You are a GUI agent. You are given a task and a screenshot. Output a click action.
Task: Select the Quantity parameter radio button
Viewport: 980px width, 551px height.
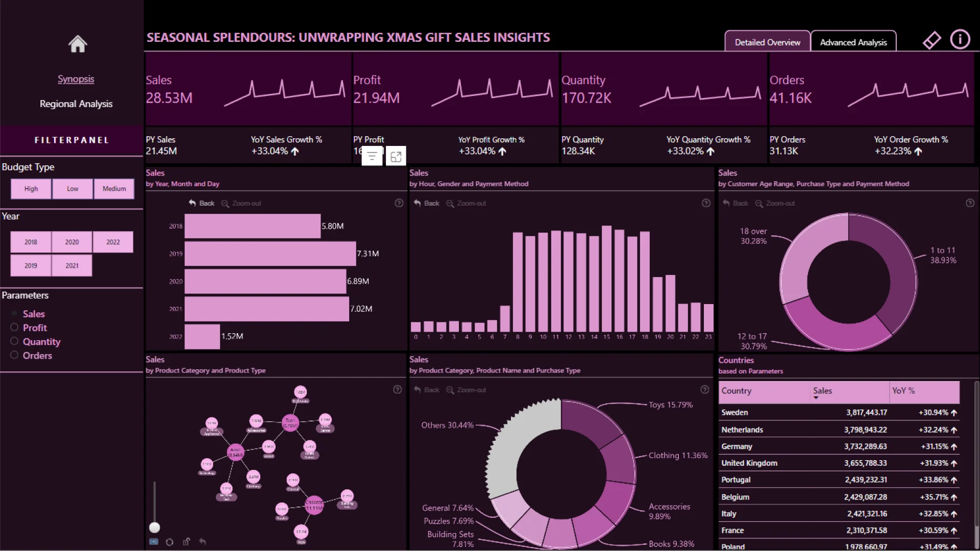(x=14, y=341)
